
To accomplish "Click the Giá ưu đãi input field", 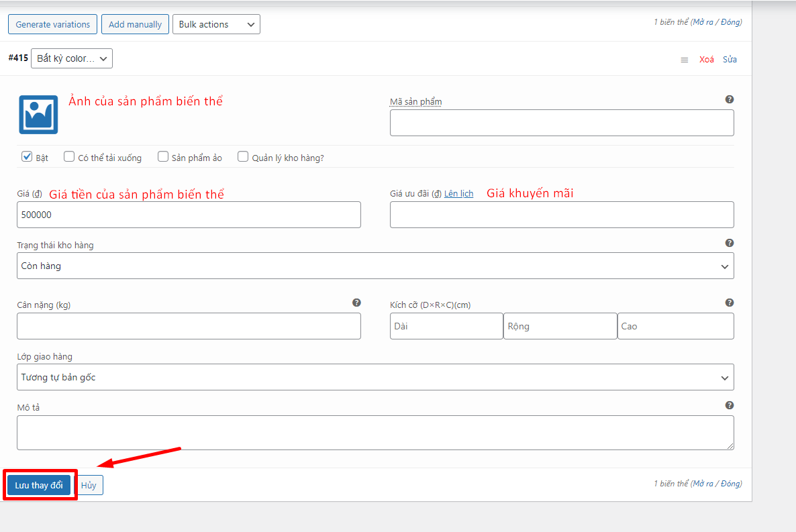I will point(561,215).
